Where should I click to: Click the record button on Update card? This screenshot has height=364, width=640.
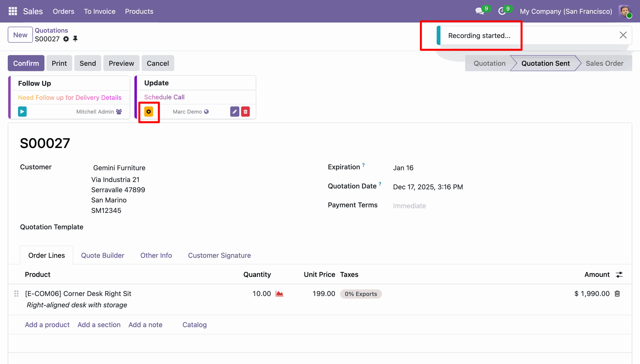[149, 112]
